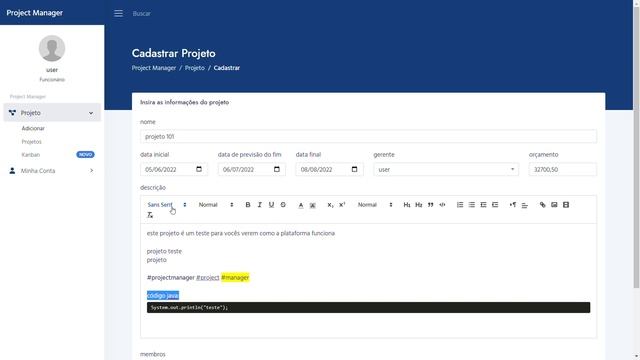Viewport: 640px width, 360px height.
Task: Apply bold formatting in editor toolbar
Action: tap(248, 205)
